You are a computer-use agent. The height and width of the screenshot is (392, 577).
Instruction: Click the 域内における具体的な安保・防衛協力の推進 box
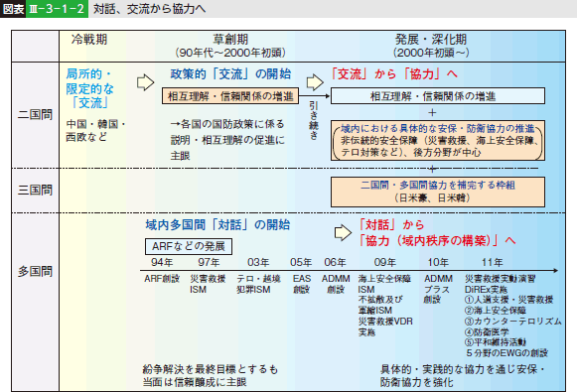pyautogui.click(x=438, y=141)
